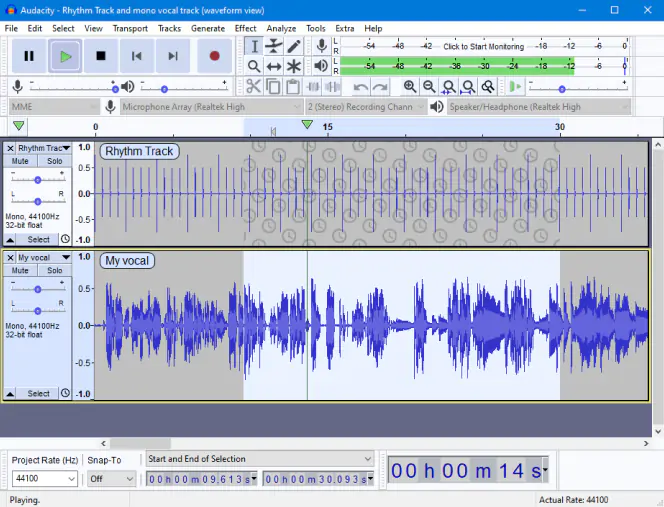Open the Project Rate 44100 dropdown

point(44,479)
